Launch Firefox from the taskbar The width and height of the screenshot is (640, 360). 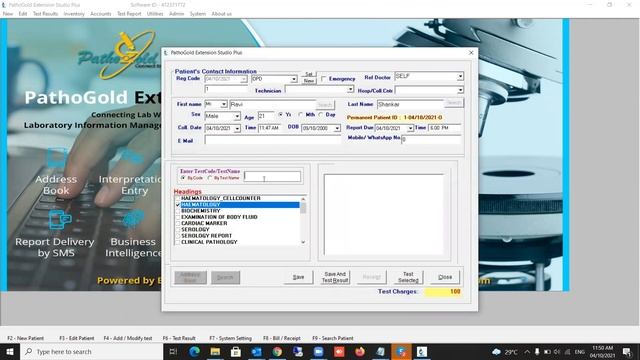click(360, 351)
